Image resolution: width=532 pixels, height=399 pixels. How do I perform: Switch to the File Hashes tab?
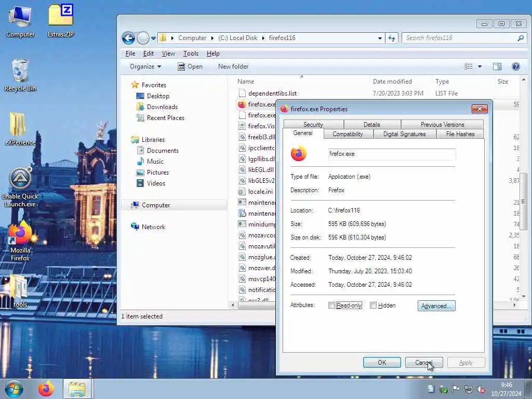pyautogui.click(x=460, y=134)
